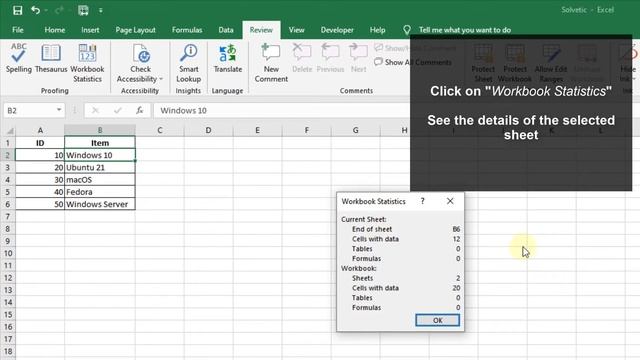Viewport: 640px width, 360px height.
Task: Switch to the Help tab
Action: click(x=377, y=30)
